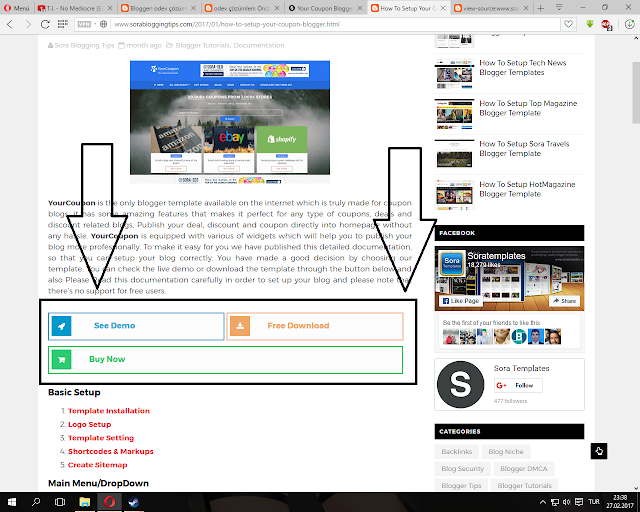
Task: Open Template Setting link
Action: [101, 438]
